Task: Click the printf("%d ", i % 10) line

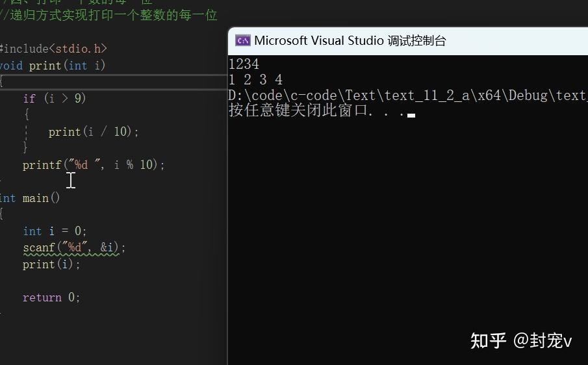Action: [x=94, y=165]
